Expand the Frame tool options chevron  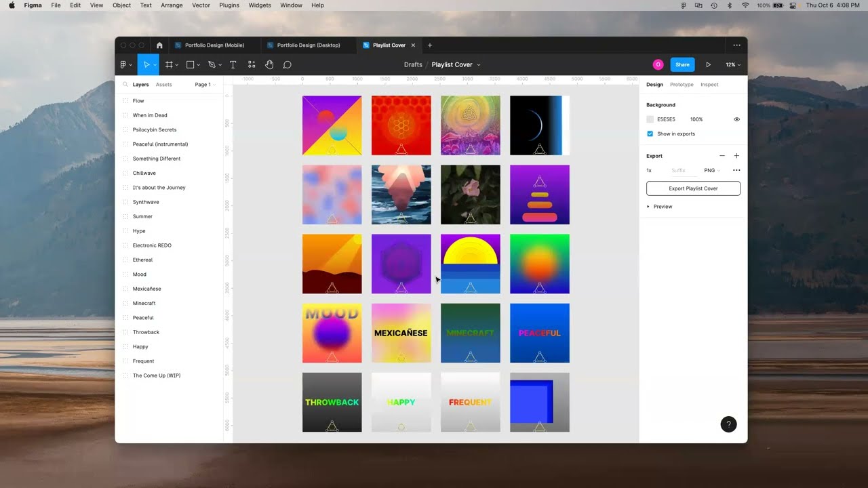tap(176, 65)
